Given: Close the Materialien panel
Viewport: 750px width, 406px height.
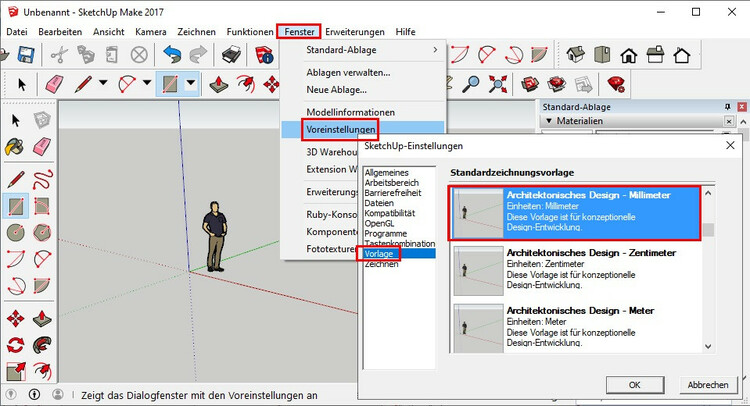Looking at the screenshot, I should (728, 121).
